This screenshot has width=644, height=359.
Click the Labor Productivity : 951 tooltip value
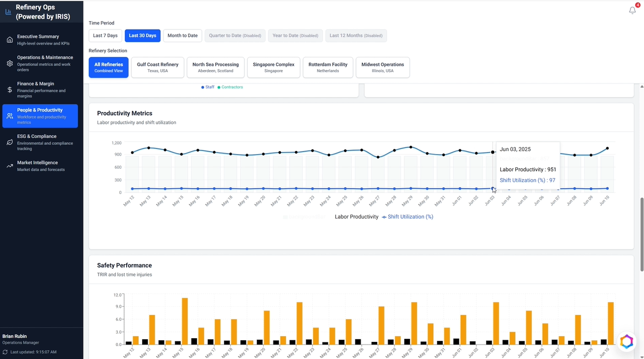(x=528, y=170)
